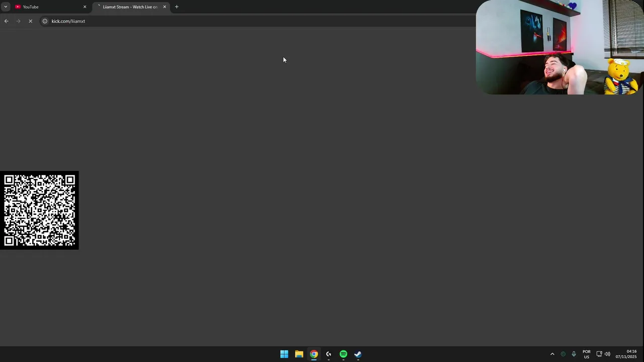Click the microphone tray icon
644x362 pixels.
574,354
